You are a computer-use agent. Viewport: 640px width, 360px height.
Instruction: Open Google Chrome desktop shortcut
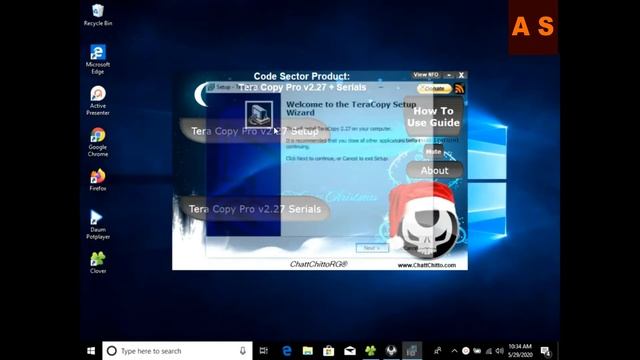pyautogui.click(x=98, y=142)
